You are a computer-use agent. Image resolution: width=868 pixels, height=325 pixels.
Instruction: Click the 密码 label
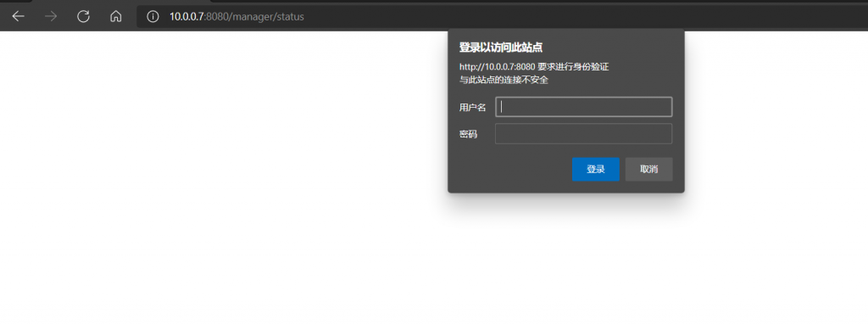pos(468,134)
